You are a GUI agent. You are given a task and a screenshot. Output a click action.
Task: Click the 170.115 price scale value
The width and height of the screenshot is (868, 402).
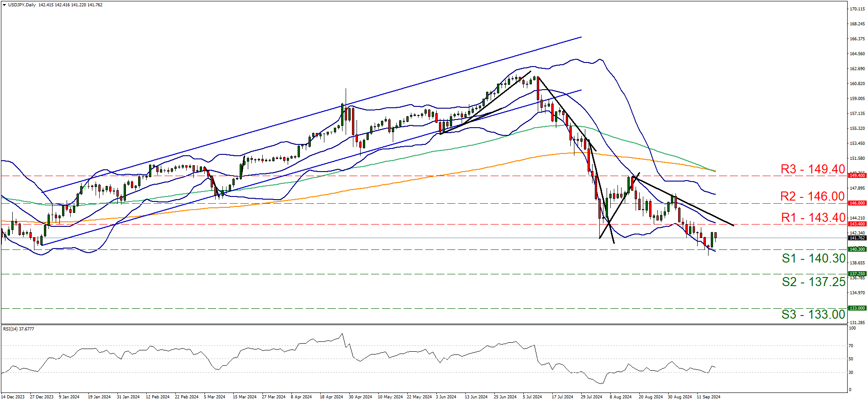pos(858,9)
